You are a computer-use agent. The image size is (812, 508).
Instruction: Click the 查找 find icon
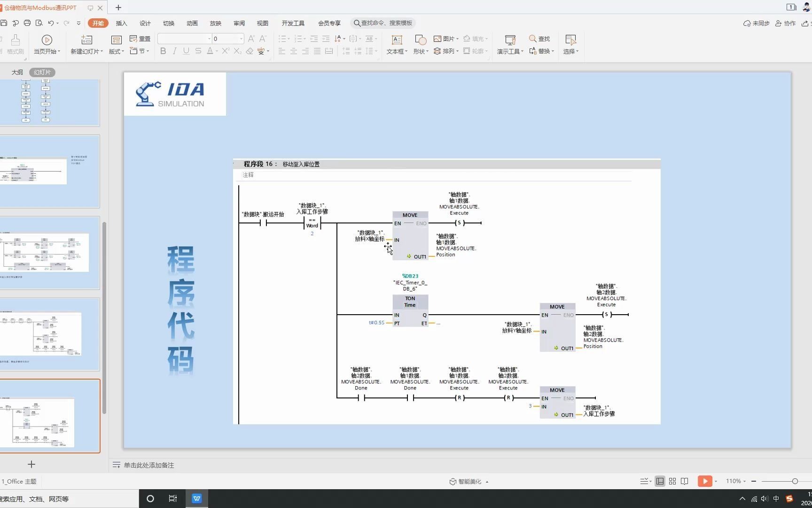[539, 39]
